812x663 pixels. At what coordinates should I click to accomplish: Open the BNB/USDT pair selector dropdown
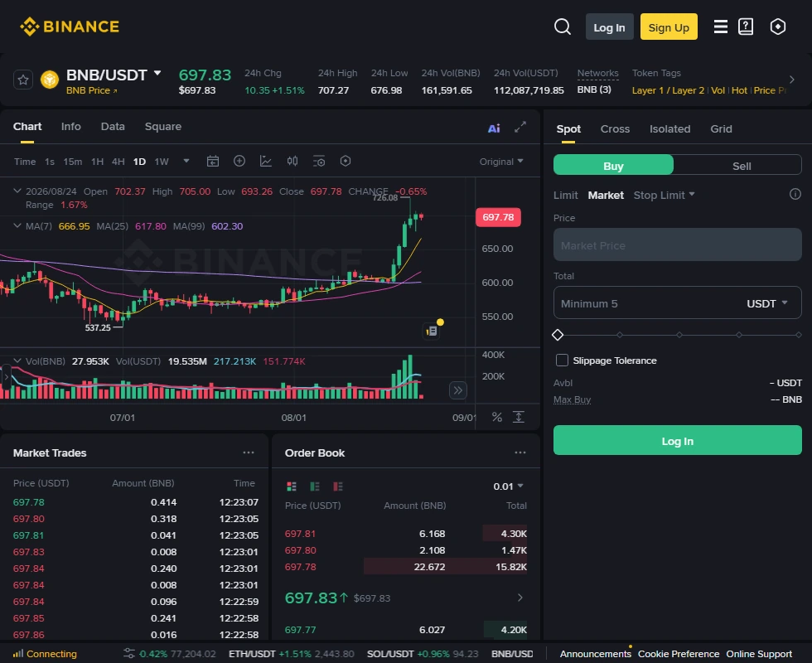[157, 74]
